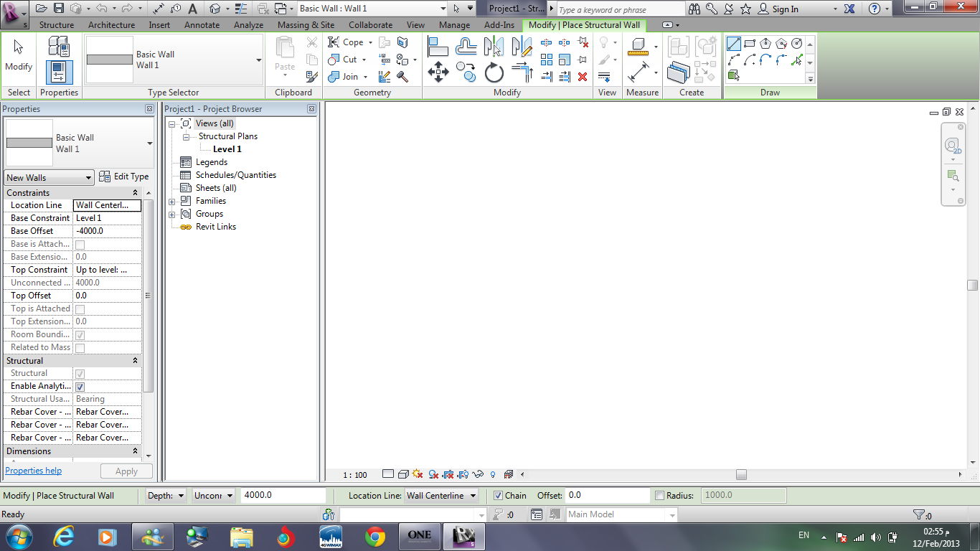
Task: Click the 1 : 100 view scale
Action: [x=355, y=475]
